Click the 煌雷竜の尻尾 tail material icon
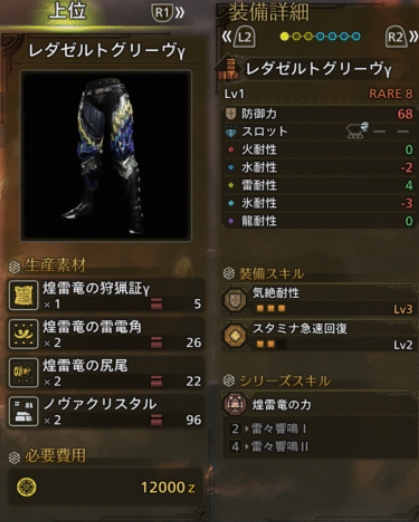419x522 pixels. 23,373
